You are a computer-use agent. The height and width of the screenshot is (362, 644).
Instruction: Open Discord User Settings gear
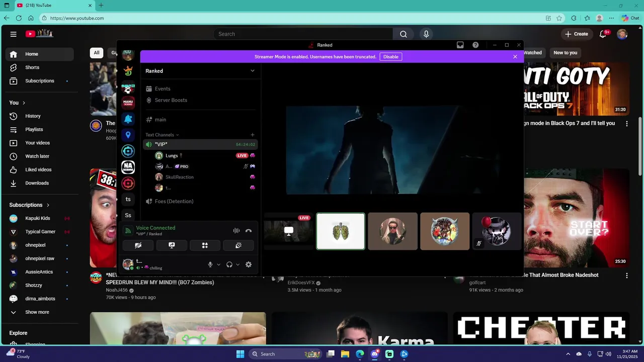coord(248,264)
